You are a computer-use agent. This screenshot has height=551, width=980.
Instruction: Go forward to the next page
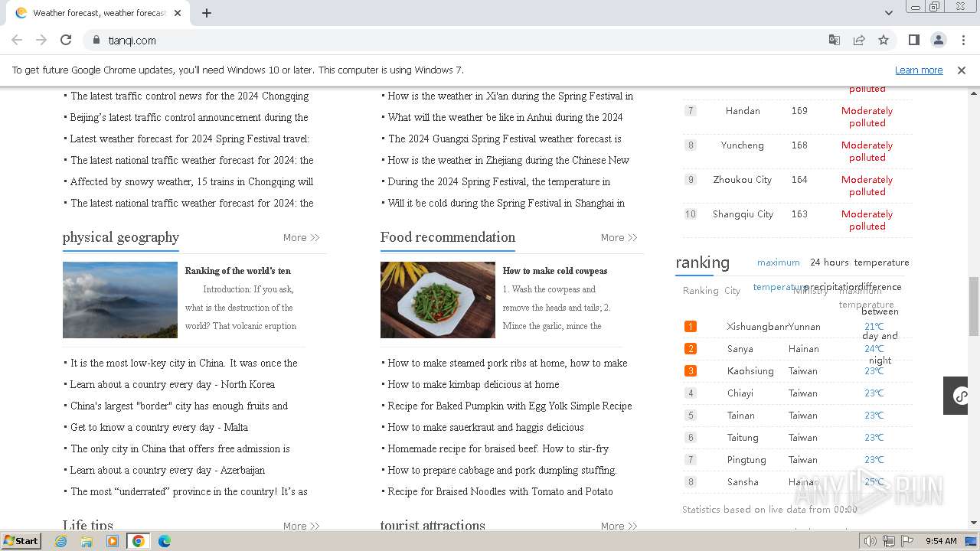pos(41,40)
